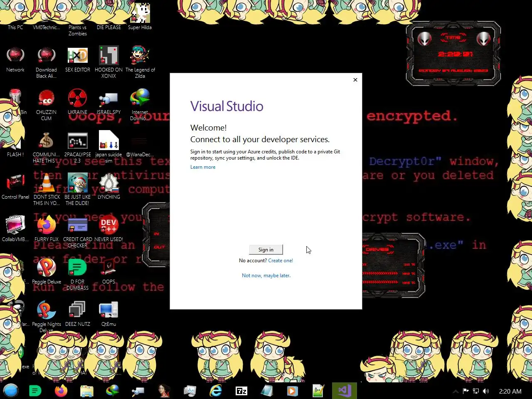Launch Firefox from the taskbar
This screenshot has height=399, width=532.
click(x=61, y=391)
